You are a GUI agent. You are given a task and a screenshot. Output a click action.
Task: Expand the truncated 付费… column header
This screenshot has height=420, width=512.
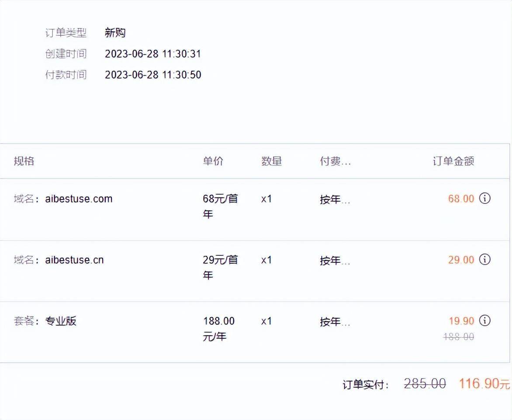[x=336, y=161]
